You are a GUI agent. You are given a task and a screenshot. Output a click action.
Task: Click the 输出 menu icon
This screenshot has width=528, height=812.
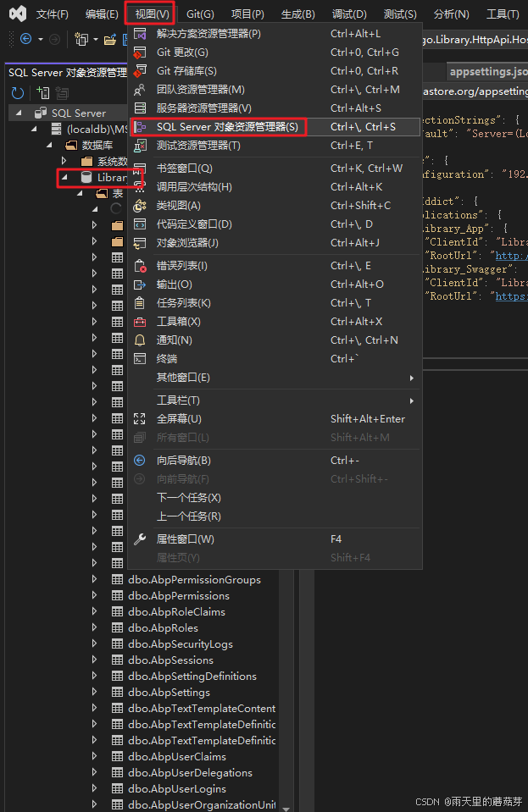pos(140,284)
